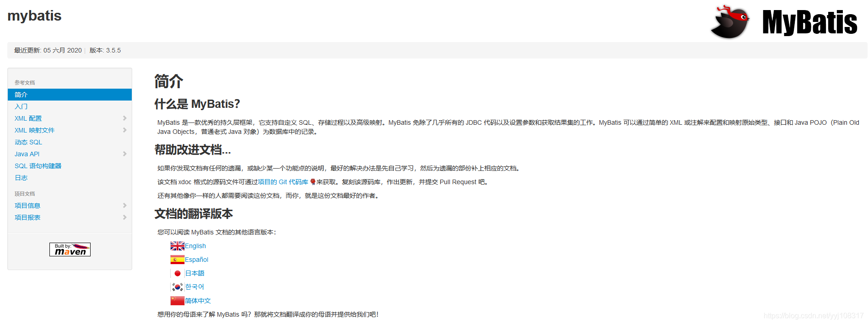The width and height of the screenshot is (868, 324).
Task: Click the mybatis site title
Action: pos(34,16)
